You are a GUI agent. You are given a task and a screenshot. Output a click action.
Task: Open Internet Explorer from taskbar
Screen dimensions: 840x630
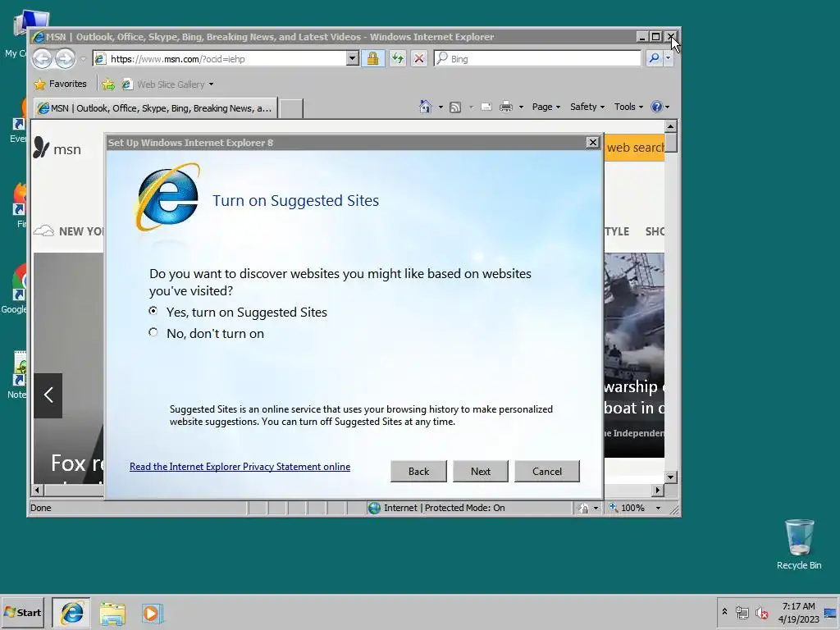(71, 613)
